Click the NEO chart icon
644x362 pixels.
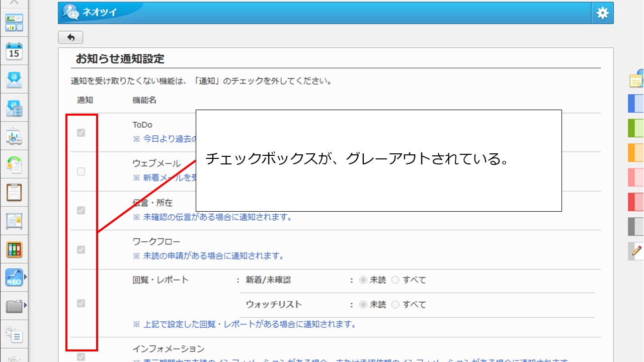click(x=14, y=278)
